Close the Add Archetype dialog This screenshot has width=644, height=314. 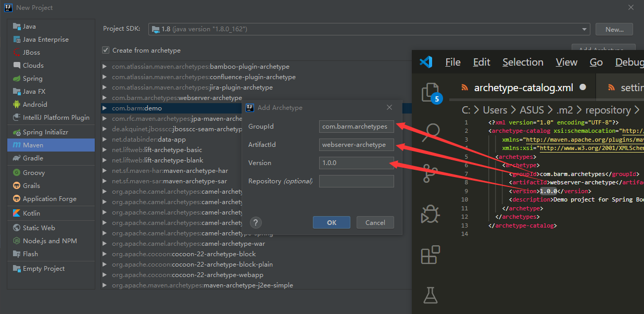[x=389, y=107]
